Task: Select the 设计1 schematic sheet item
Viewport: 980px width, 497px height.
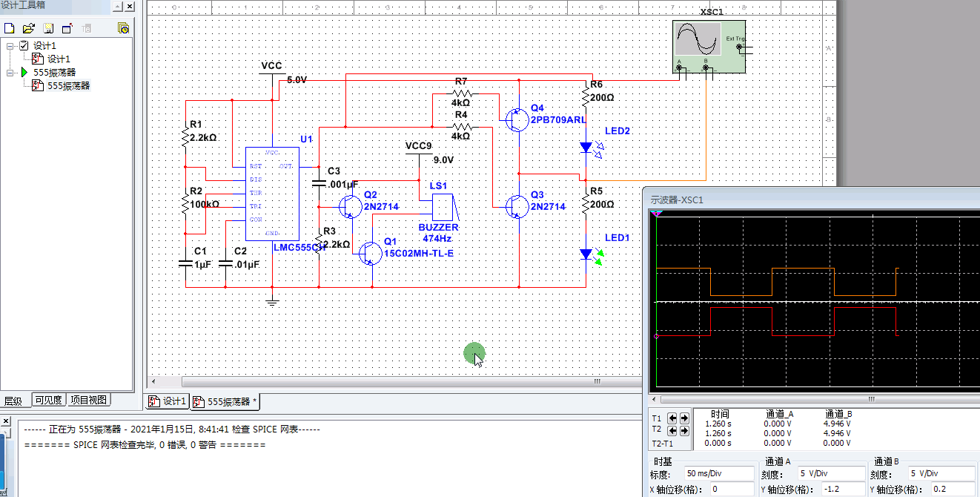Action: 59,59
